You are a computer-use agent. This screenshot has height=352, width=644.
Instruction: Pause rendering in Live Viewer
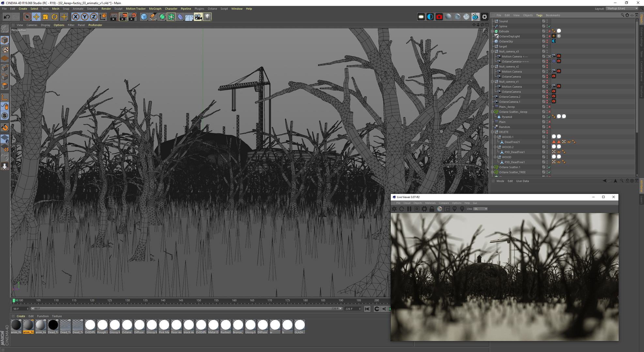click(409, 209)
